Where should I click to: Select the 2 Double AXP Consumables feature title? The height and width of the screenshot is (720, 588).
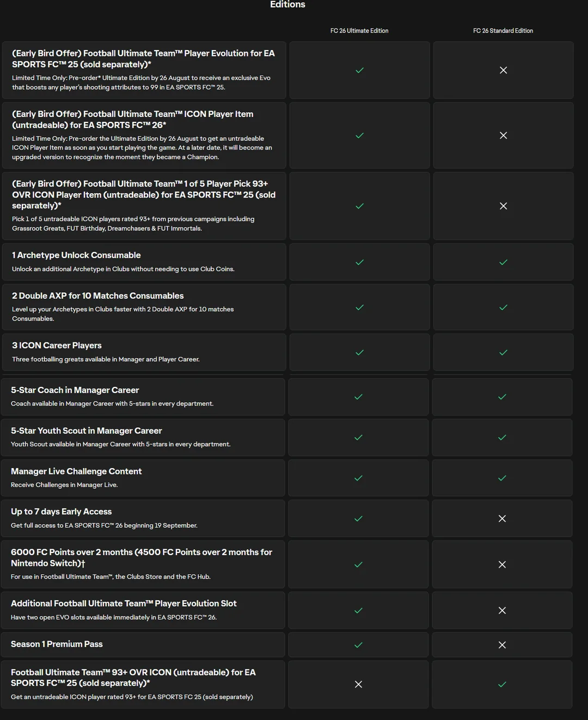click(x=98, y=296)
